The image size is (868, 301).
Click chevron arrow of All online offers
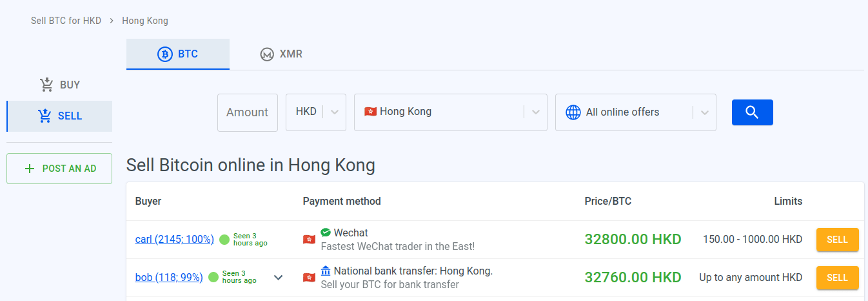pos(705,112)
